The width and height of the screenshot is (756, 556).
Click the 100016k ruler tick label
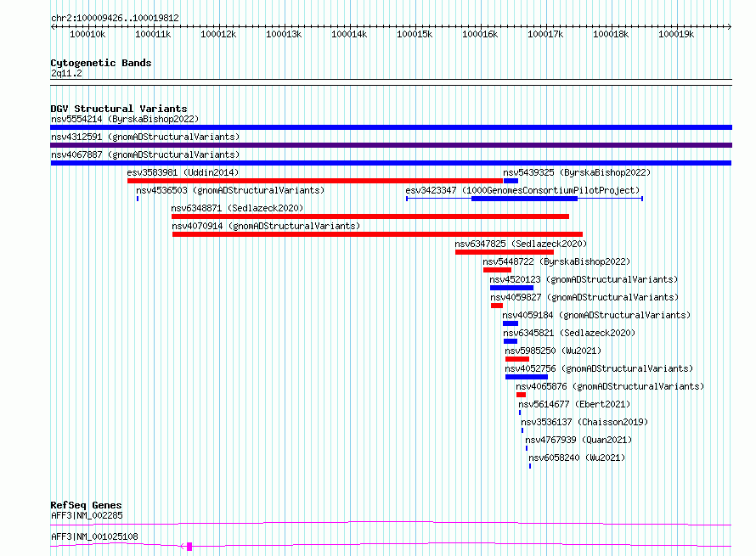pyautogui.click(x=480, y=34)
